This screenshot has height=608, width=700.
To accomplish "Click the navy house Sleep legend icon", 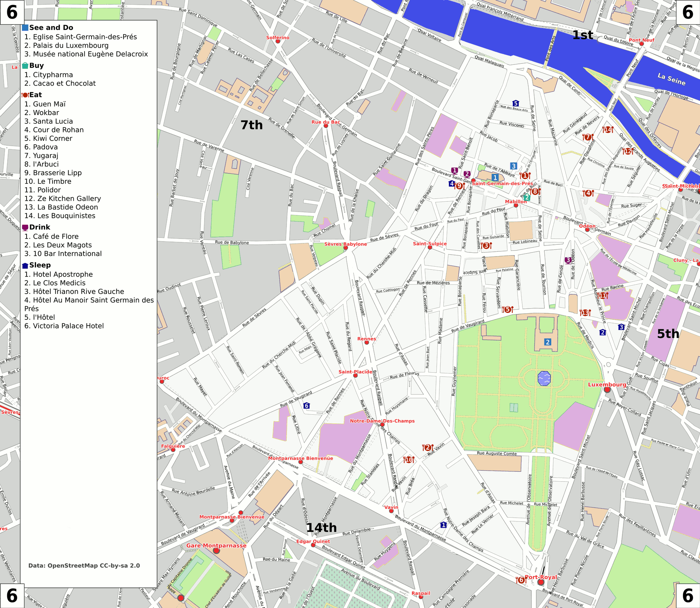I will [25, 266].
